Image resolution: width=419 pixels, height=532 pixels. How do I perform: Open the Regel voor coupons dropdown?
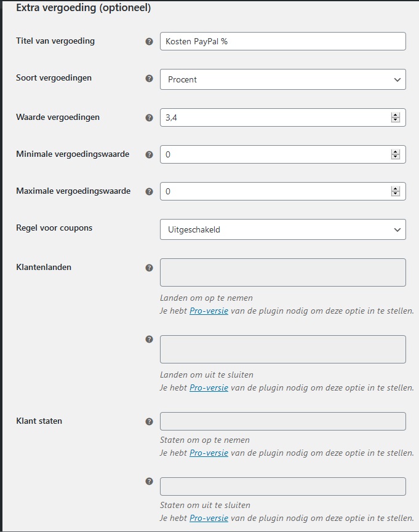click(283, 229)
